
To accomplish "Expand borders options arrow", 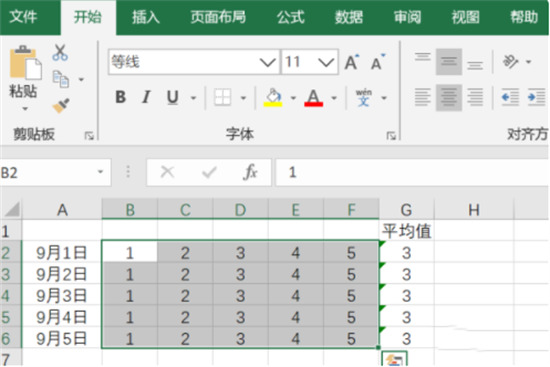I will pyautogui.click(x=243, y=98).
